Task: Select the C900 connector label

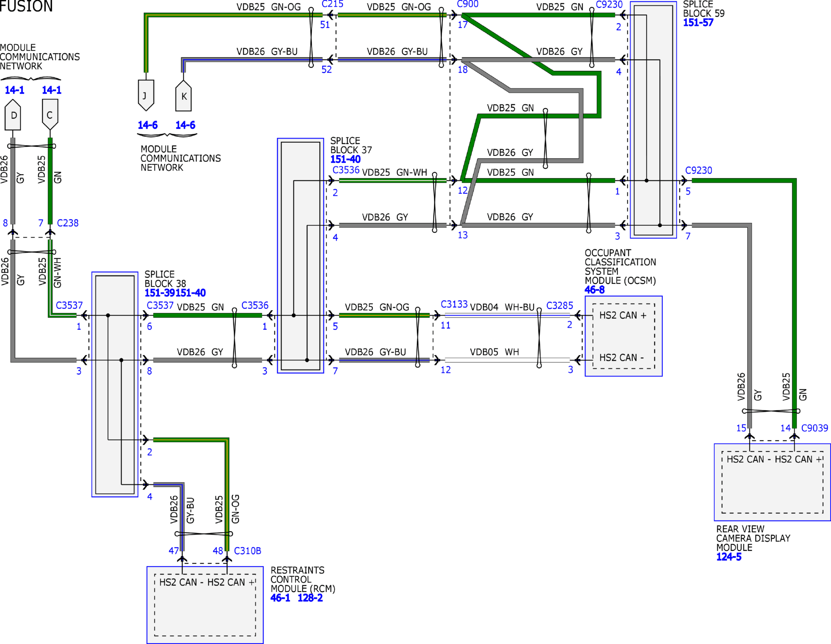Action: point(467,4)
